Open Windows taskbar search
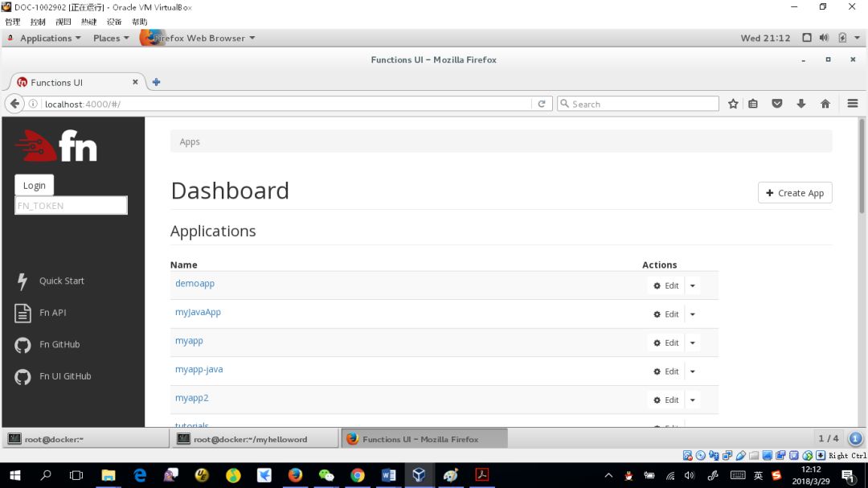Screen dimensions: 868x488 click(x=46, y=475)
